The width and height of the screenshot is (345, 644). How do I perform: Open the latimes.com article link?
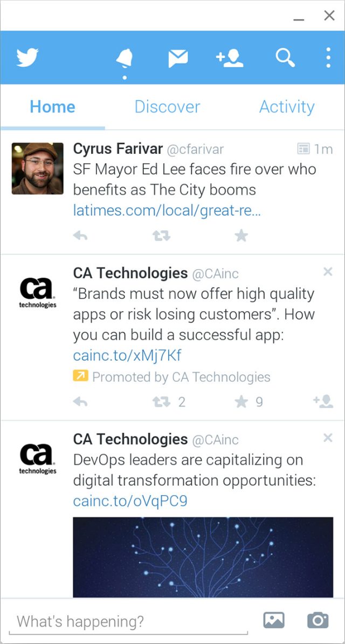click(167, 210)
